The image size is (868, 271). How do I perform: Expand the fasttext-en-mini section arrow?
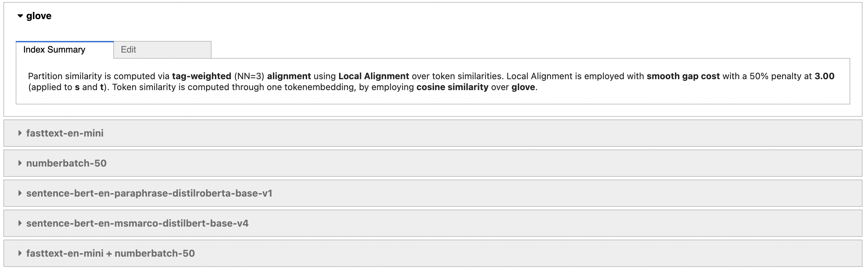coord(20,133)
